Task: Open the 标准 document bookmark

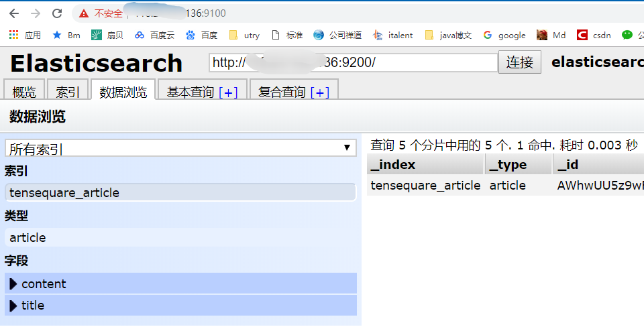Action: click(x=287, y=36)
